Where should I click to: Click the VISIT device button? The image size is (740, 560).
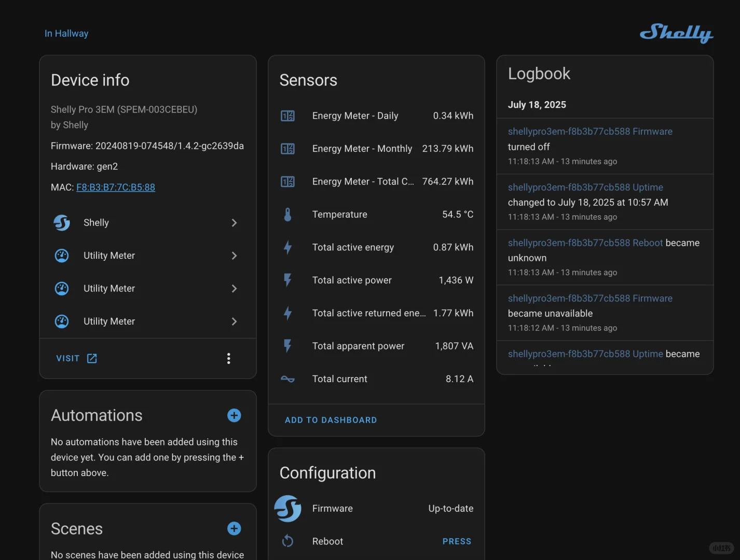click(x=76, y=358)
